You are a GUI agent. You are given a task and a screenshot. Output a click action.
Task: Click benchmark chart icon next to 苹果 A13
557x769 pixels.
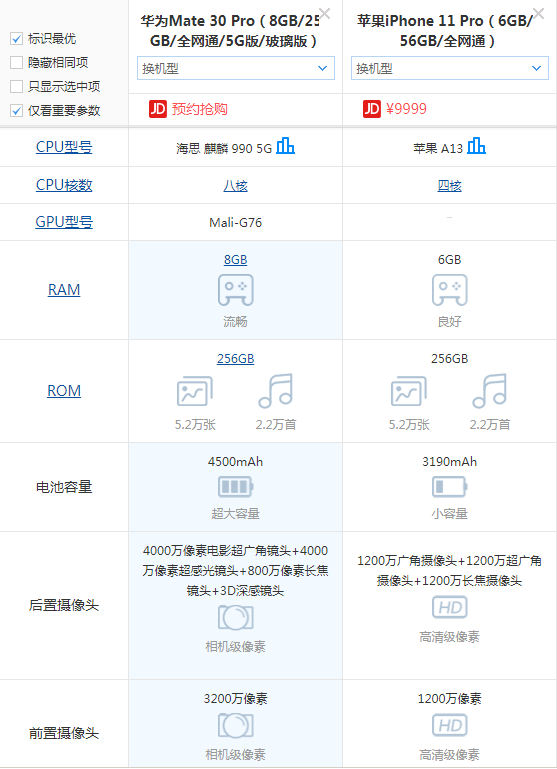coord(476,146)
